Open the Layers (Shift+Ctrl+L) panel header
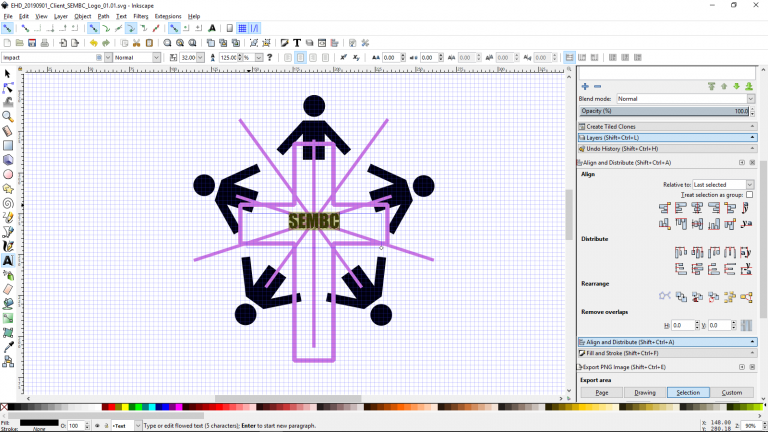 pyautogui.click(x=668, y=138)
